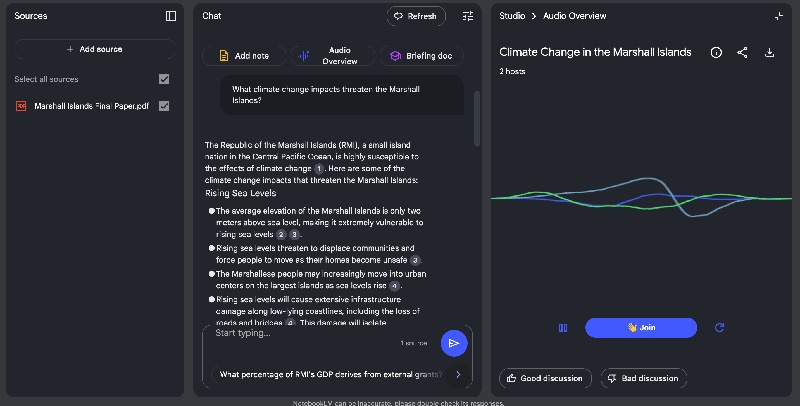Restart the audio overview playback
The height and width of the screenshot is (406, 800).
pyautogui.click(x=719, y=327)
